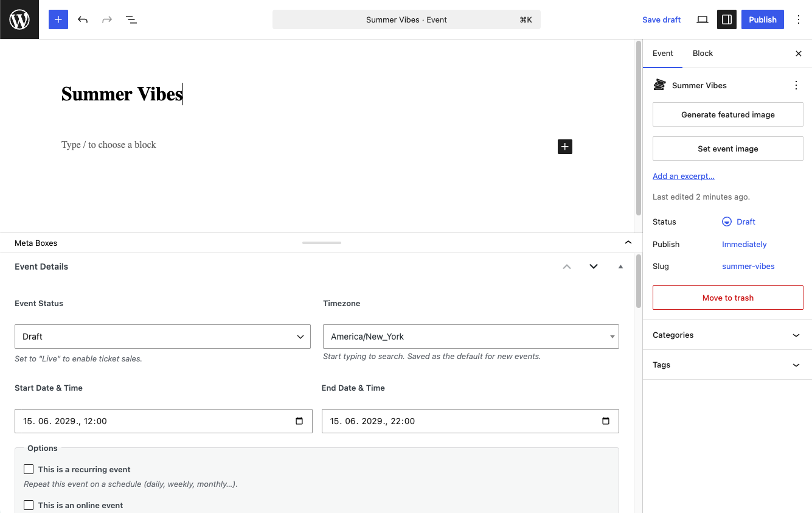Click the Add an excerpt link
This screenshot has height=513, width=812.
point(684,176)
